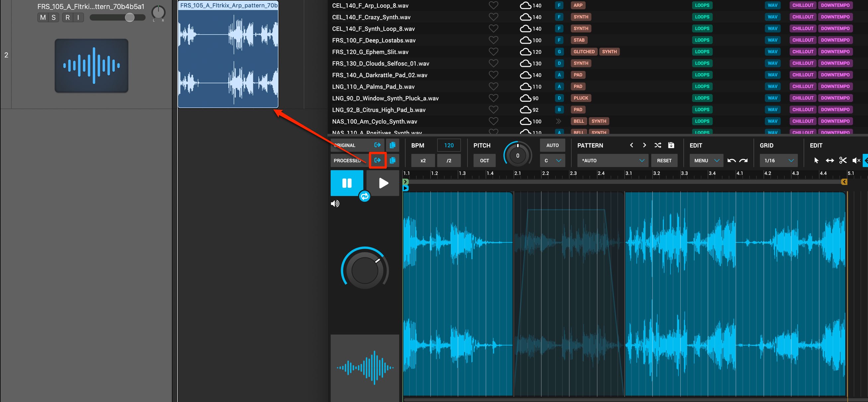Image resolution: width=868 pixels, height=402 pixels.
Task: Filter by the PLUCK tag
Action: click(580, 98)
